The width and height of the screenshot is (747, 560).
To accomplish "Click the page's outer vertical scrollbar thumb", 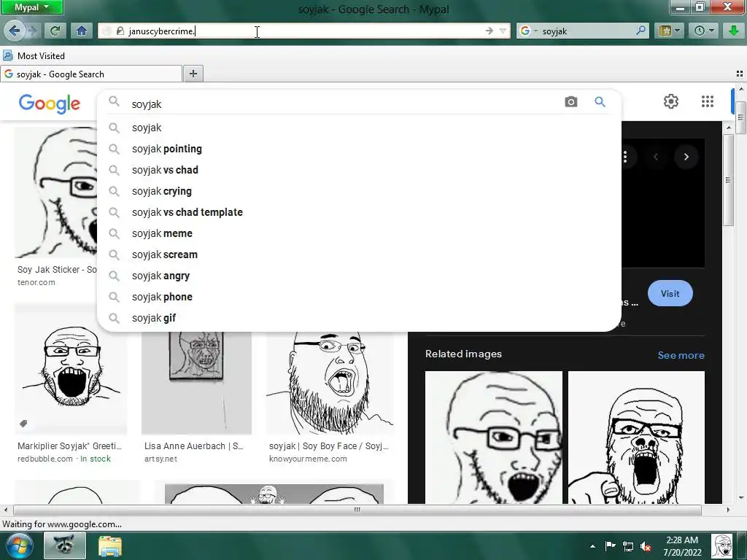I will pyautogui.click(x=741, y=117).
